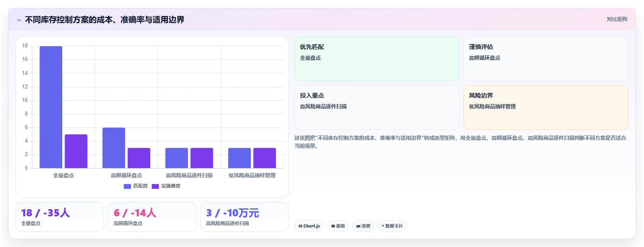Viewport: 644px width, 247px height.
Task: Click the 全量盘点 匹配度 bar at 18
Action: pyautogui.click(x=51, y=107)
